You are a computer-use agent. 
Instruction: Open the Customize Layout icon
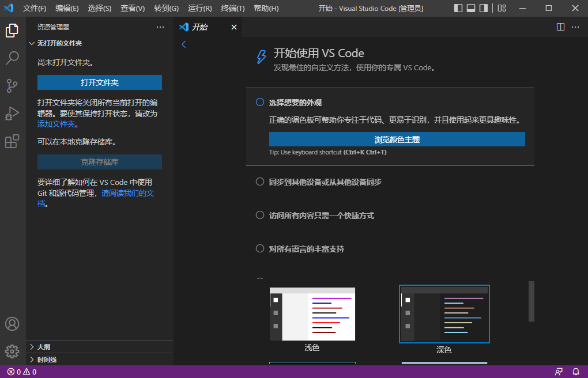[502, 8]
